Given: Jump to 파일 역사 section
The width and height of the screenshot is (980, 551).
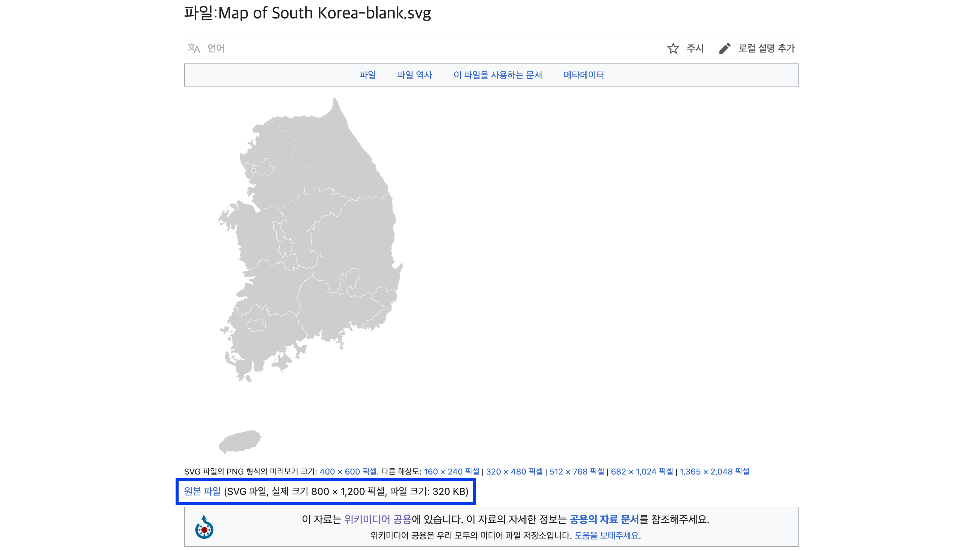Looking at the screenshot, I should click(414, 75).
